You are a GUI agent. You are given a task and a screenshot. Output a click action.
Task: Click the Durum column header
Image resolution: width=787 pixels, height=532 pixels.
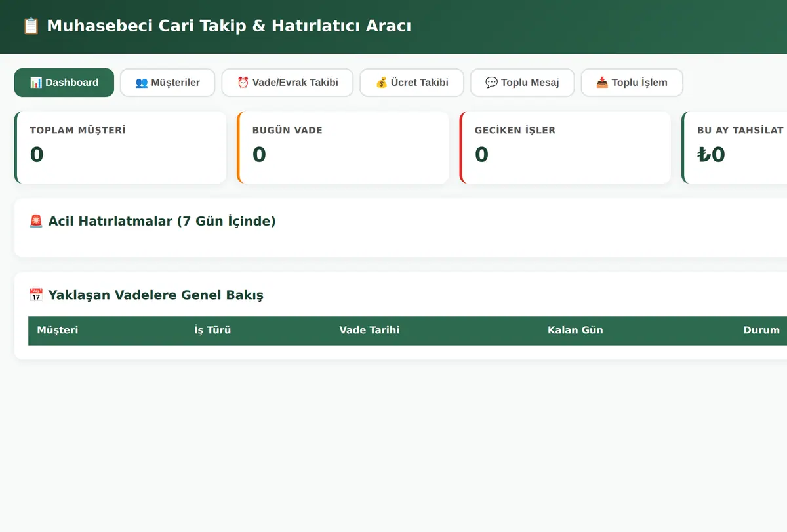click(x=761, y=330)
